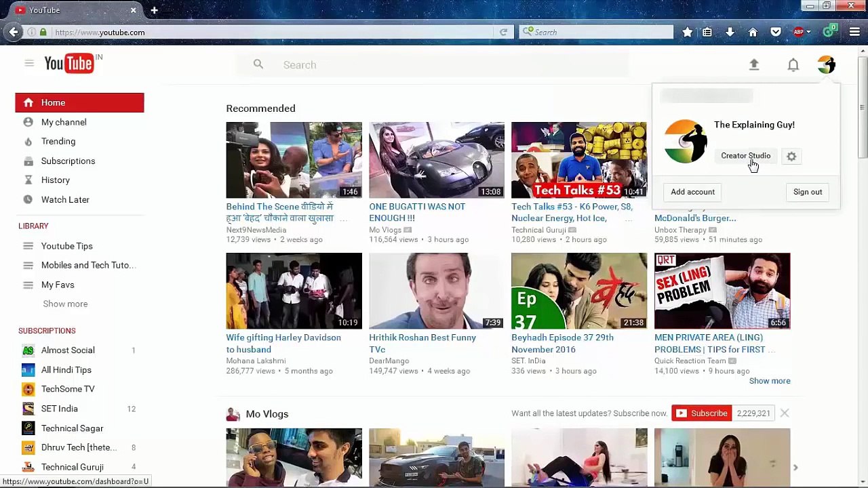Screen dimensions: 868x488
Task: Open Dhruv Tech subscription channel
Action: tap(79, 447)
